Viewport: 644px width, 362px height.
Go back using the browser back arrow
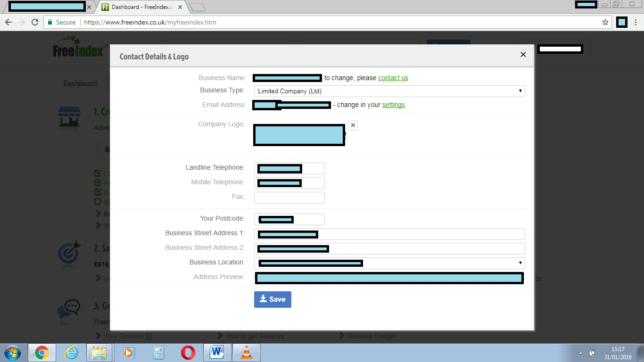tap(8, 22)
